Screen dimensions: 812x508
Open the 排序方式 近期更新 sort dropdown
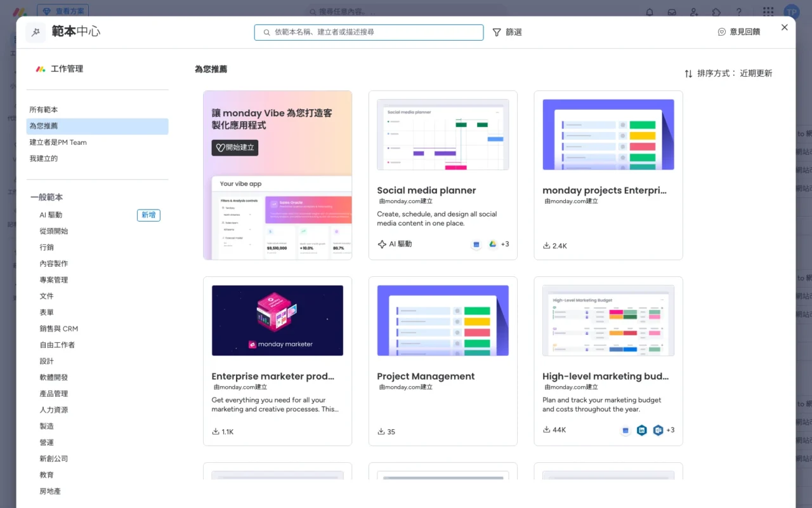[728, 74]
